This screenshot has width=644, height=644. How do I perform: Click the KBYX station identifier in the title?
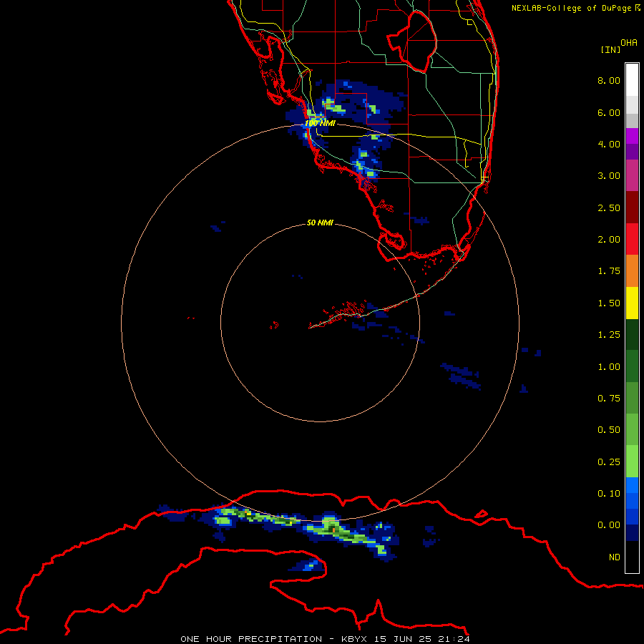354,639
